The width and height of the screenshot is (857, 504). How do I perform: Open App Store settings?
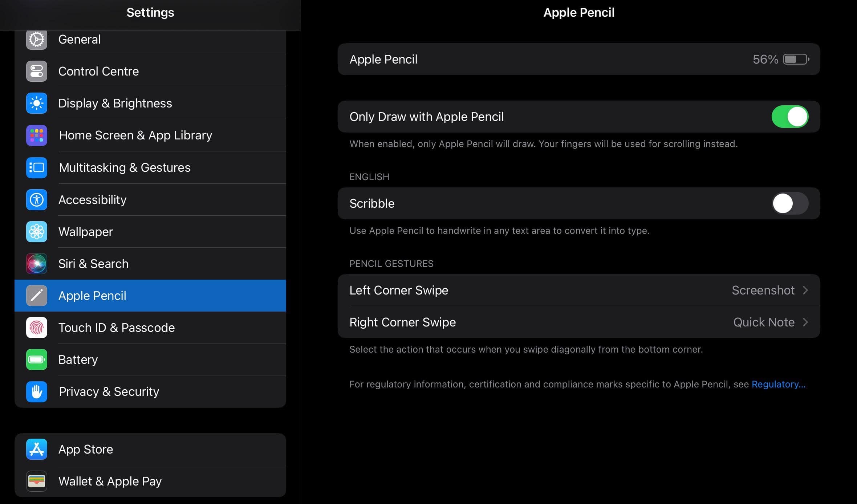[x=150, y=449]
